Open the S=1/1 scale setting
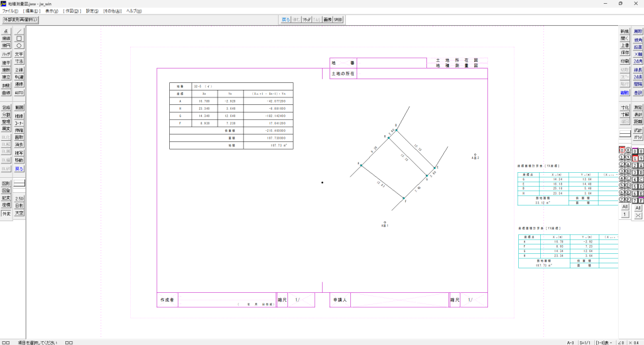644x345 pixels. point(586,342)
